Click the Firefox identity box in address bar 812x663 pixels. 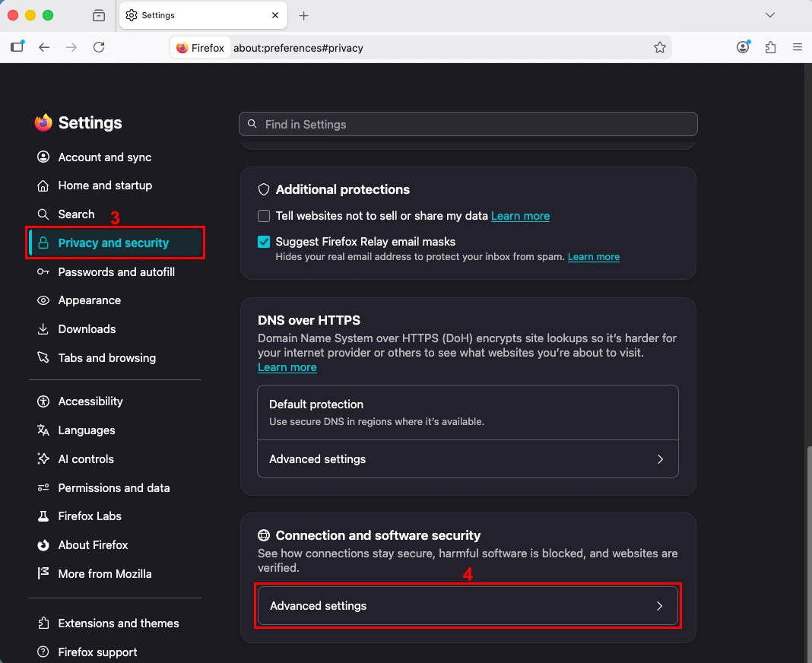click(x=201, y=48)
